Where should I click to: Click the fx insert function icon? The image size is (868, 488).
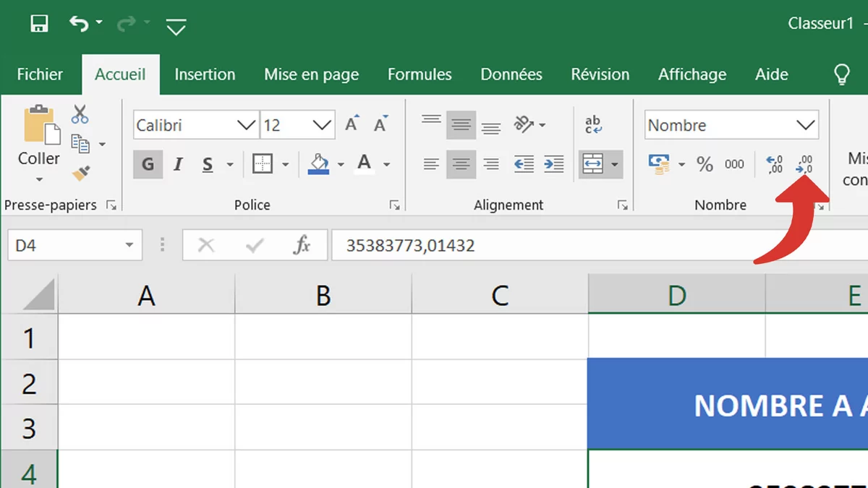tap(302, 246)
